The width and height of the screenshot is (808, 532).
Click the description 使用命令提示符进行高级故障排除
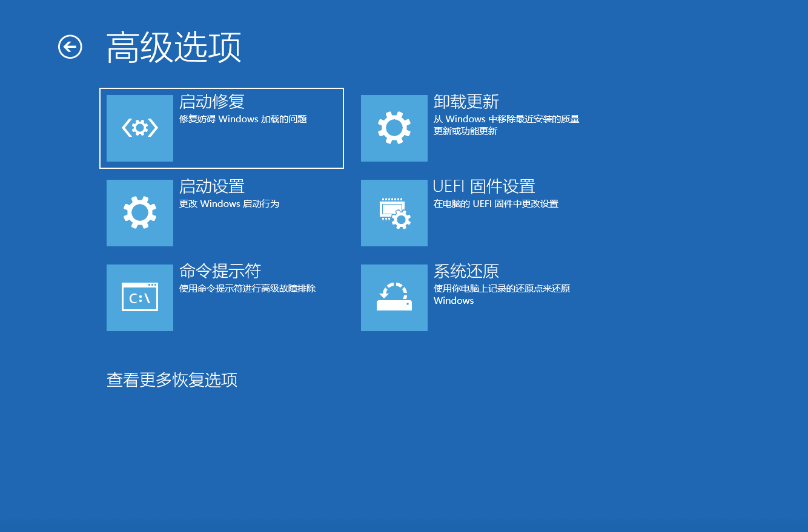coord(247,289)
